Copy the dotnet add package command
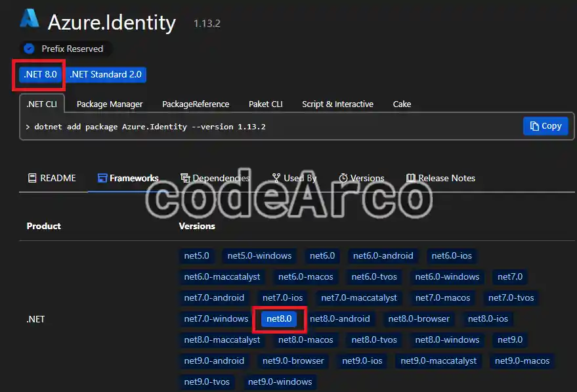577x392 pixels. tap(545, 126)
